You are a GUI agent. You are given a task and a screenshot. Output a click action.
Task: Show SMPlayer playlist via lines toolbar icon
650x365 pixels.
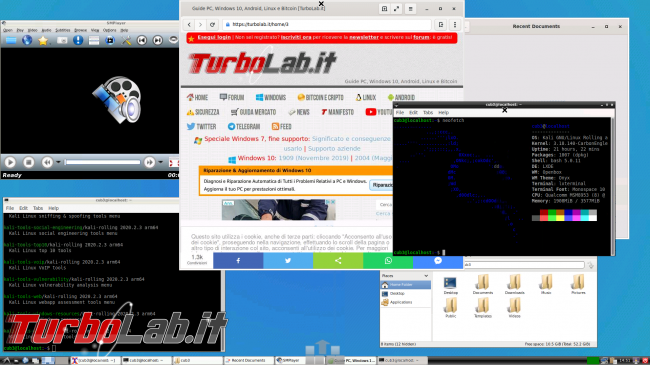pyautogui.click(x=94, y=40)
